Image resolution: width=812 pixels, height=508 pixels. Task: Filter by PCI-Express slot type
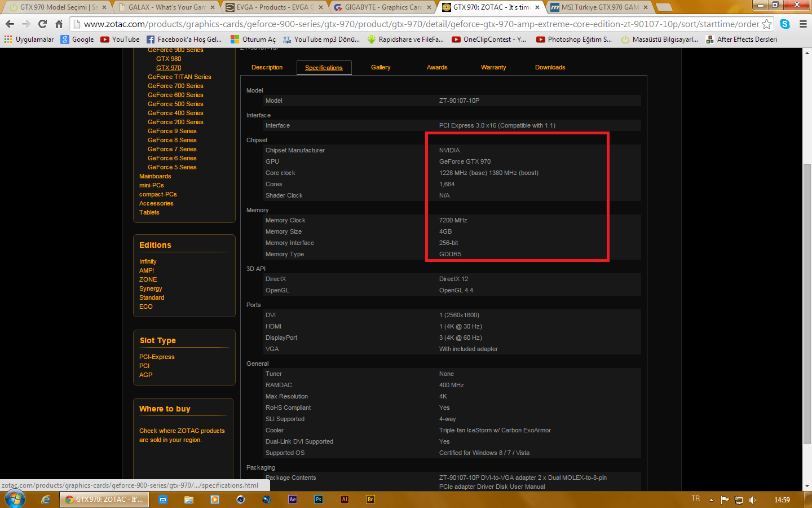coord(157,357)
